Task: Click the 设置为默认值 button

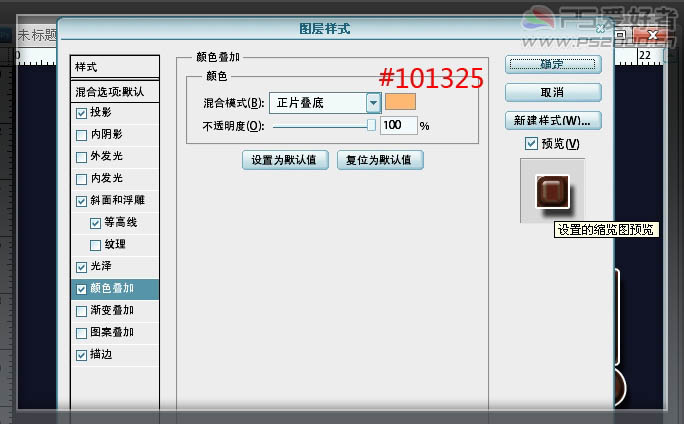Action: [x=285, y=160]
